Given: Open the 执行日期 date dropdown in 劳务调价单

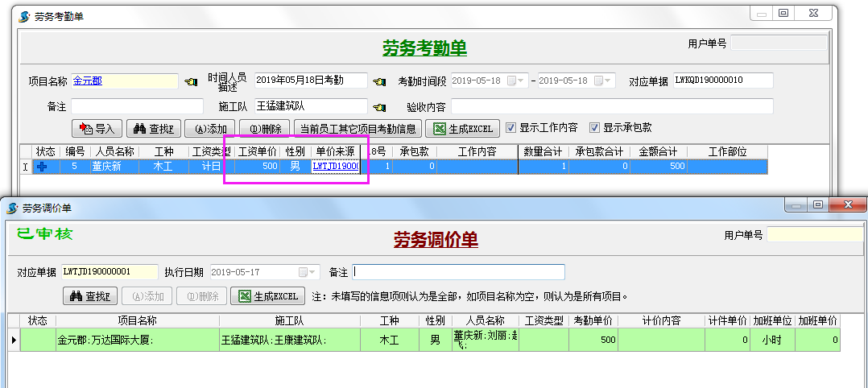Looking at the screenshot, I should [312, 272].
